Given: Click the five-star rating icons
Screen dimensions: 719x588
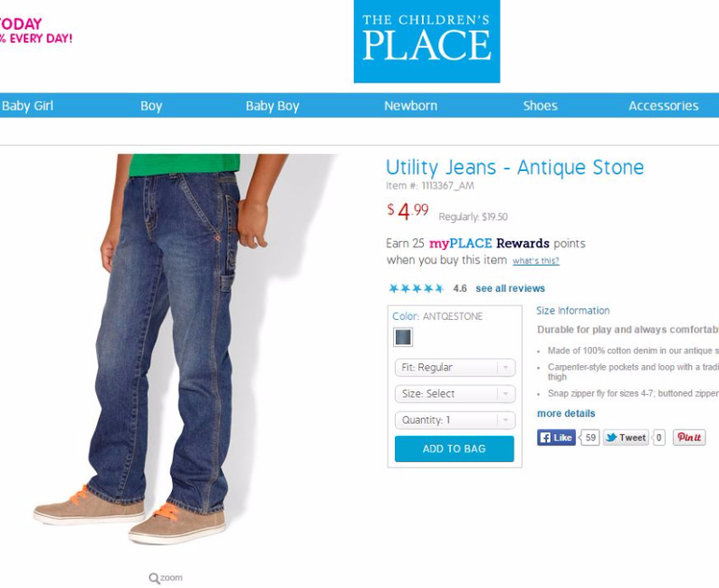Looking at the screenshot, I should coord(416,288).
